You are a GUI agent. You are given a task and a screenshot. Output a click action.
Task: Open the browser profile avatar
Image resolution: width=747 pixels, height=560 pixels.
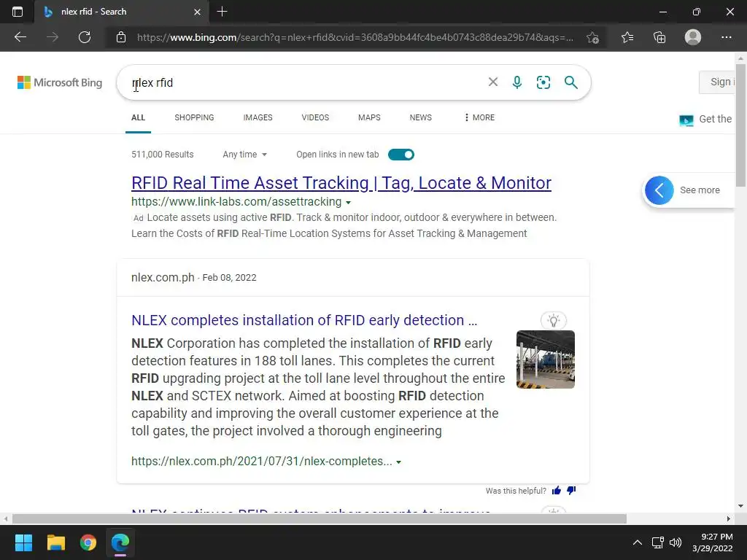693,37
